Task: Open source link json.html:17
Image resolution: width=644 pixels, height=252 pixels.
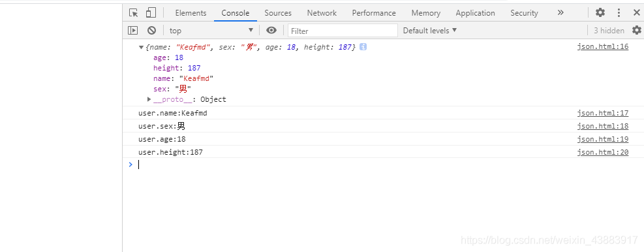Action: (x=602, y=113)
